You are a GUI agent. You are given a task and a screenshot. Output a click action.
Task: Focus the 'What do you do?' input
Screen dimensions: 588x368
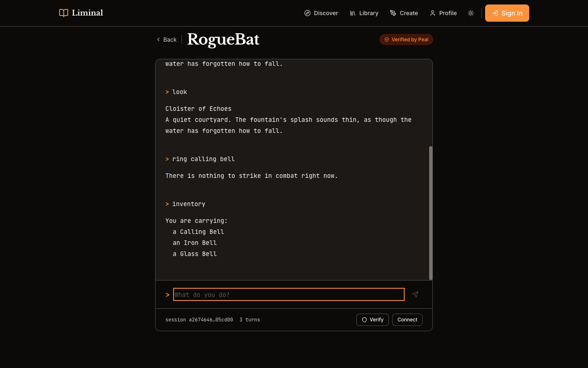(288, 294)
